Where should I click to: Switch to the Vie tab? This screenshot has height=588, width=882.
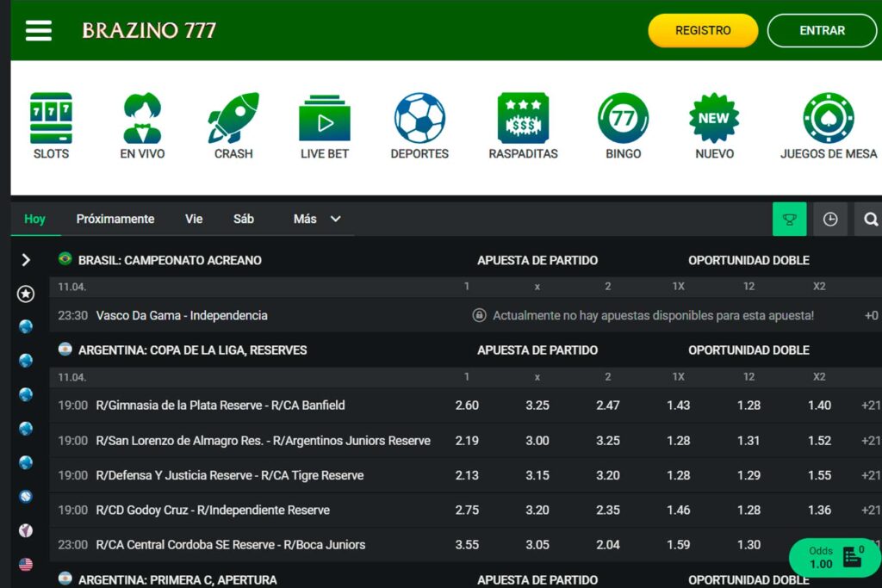[x=194, y=220]
